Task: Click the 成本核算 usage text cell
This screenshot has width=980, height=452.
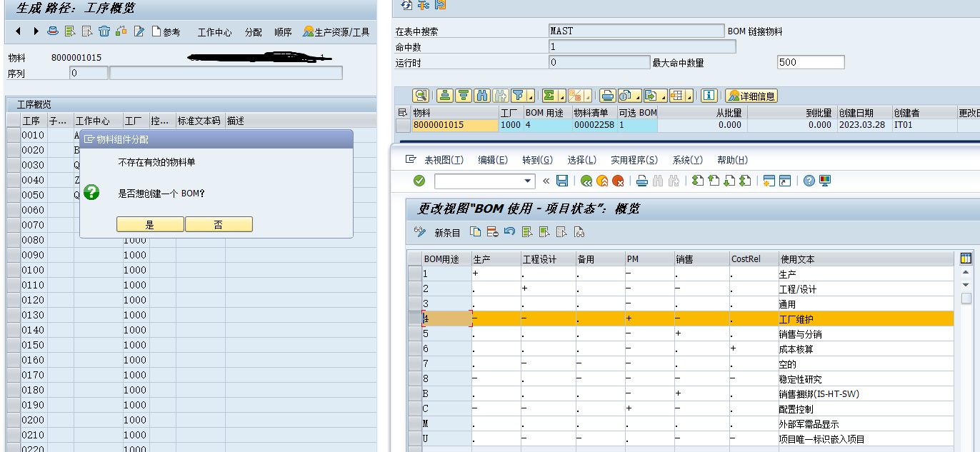Action: 866,349
